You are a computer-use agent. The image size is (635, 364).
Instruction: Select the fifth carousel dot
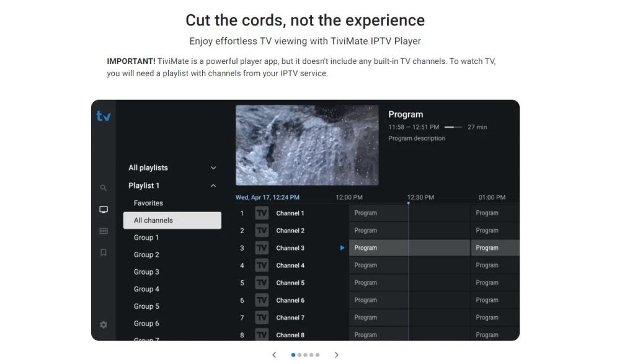317,355
